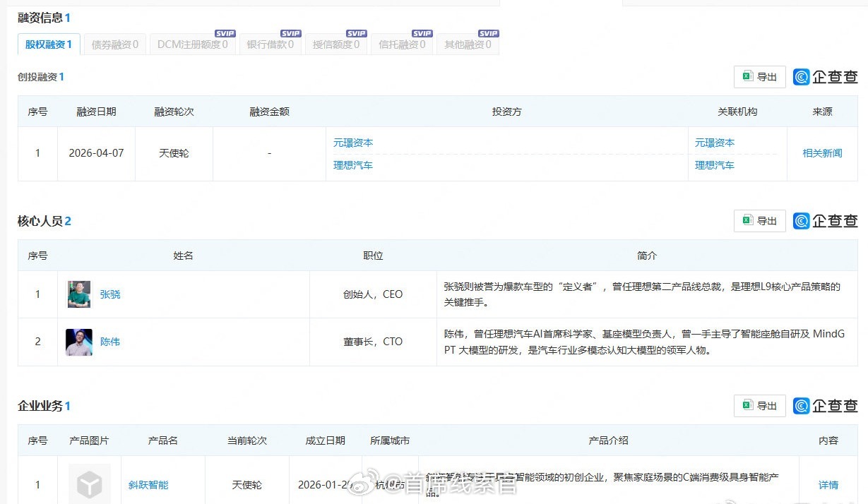Open 张骁's avatar photo
This screenshot has height=504, width=868.
click(x=79, y=294)
